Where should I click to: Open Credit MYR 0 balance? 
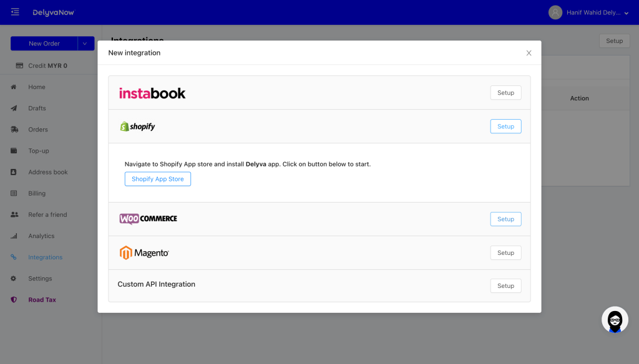pyautogui.click(x=47, y=65)
